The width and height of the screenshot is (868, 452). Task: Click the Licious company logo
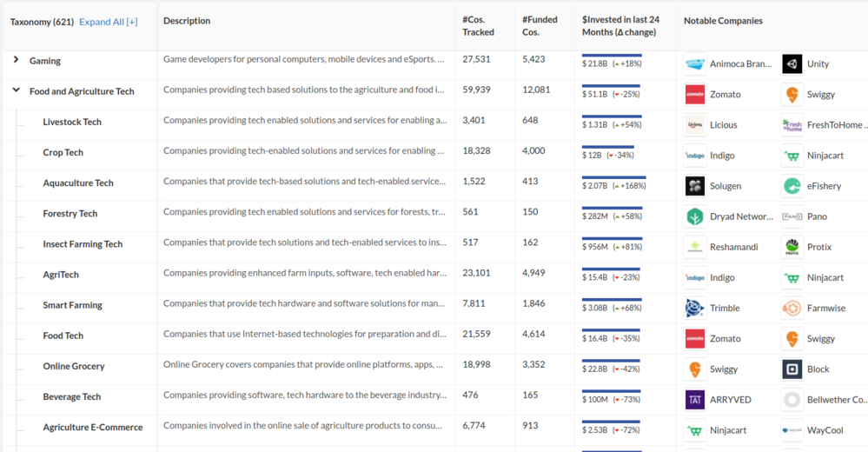click(x=694, y=125)
